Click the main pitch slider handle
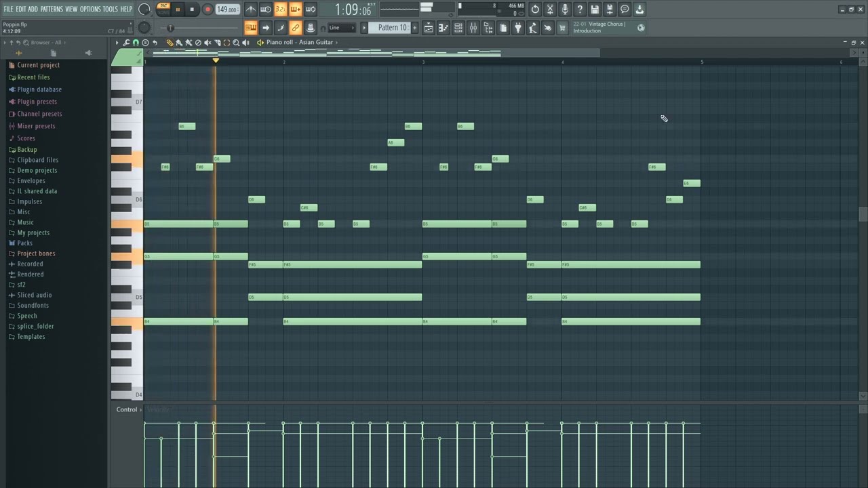 (x=170, y=28)
